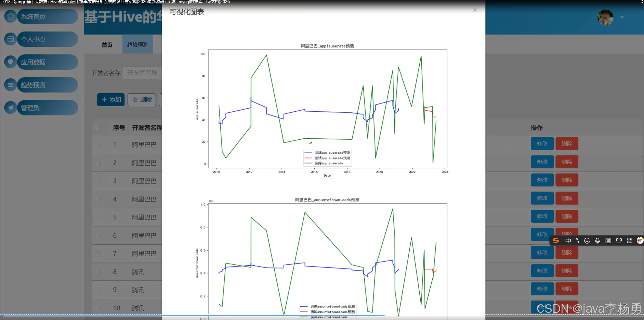
Task: Select 阿里巴巴 in row 7
Action: [144, 254]
